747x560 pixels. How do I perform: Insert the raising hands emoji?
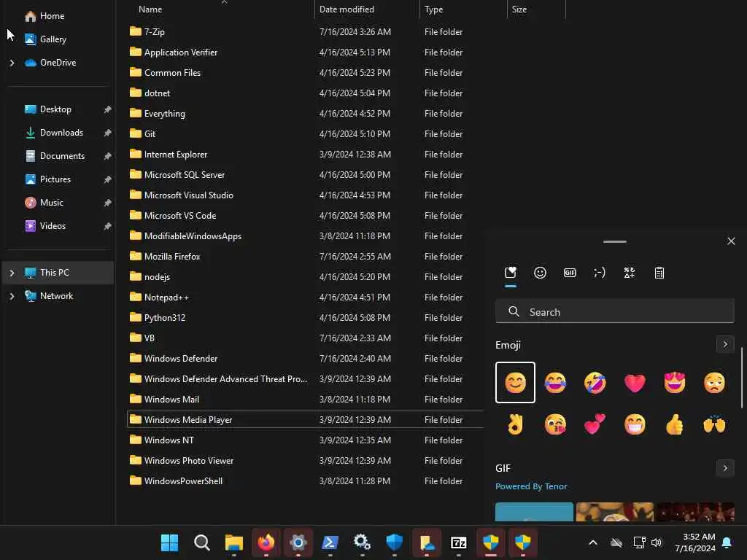click(x=714, y=424)
